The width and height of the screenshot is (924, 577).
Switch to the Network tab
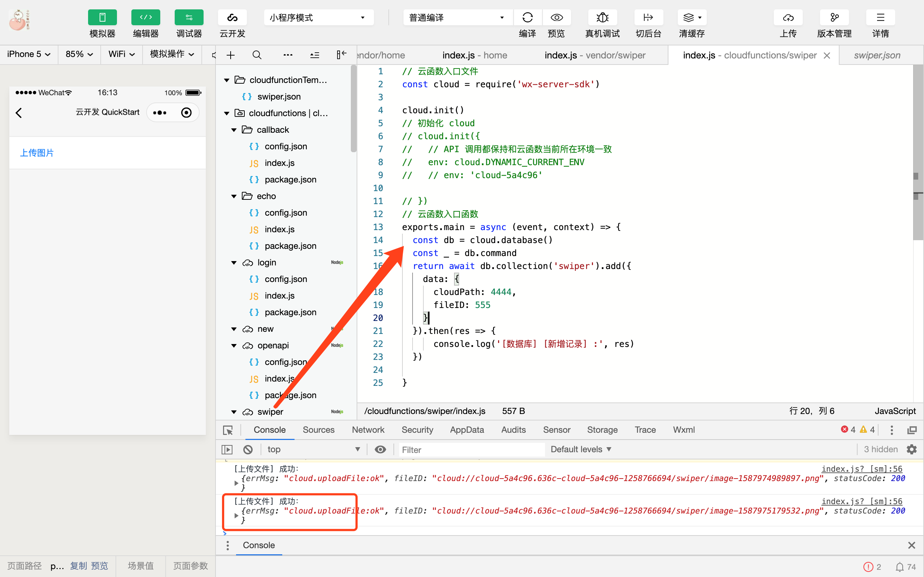click(368, 430)
